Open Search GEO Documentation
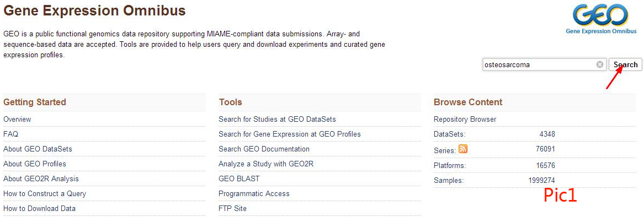This screenshot has width=644, height=222. (x=264, y=149)
